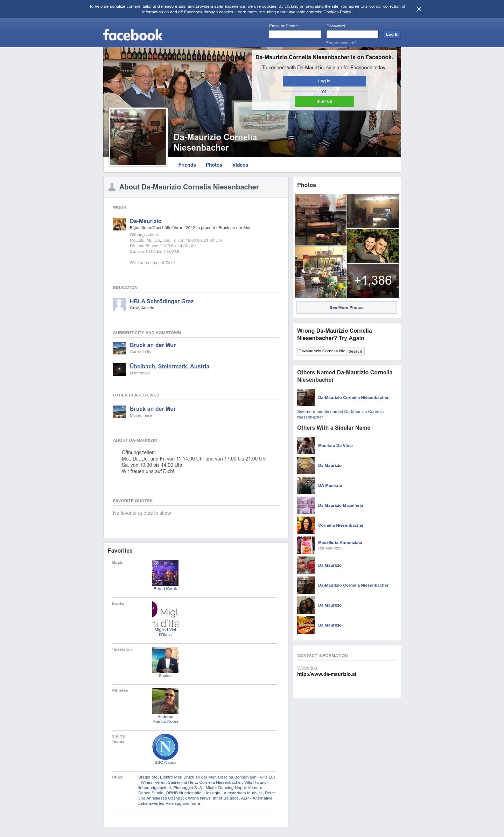Screen dimensions: 504x837
Task: Switch to the Videos tab
Action: click(240, 165)
